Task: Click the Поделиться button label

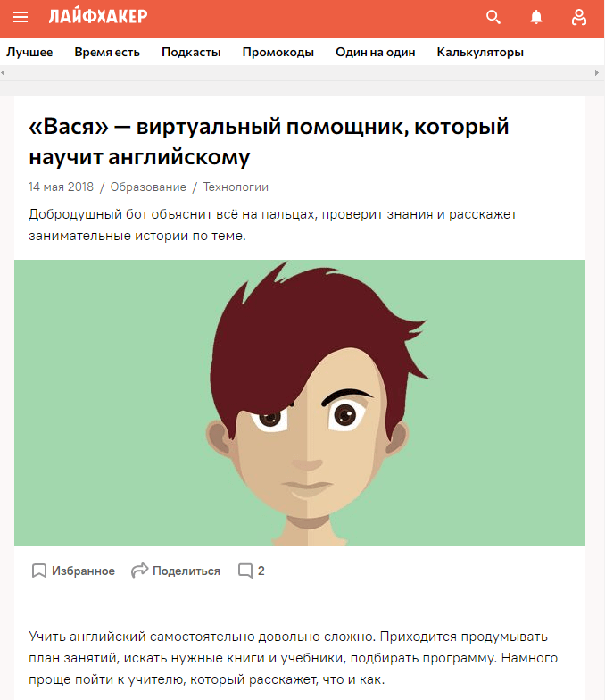Action: tap(186, 571)
